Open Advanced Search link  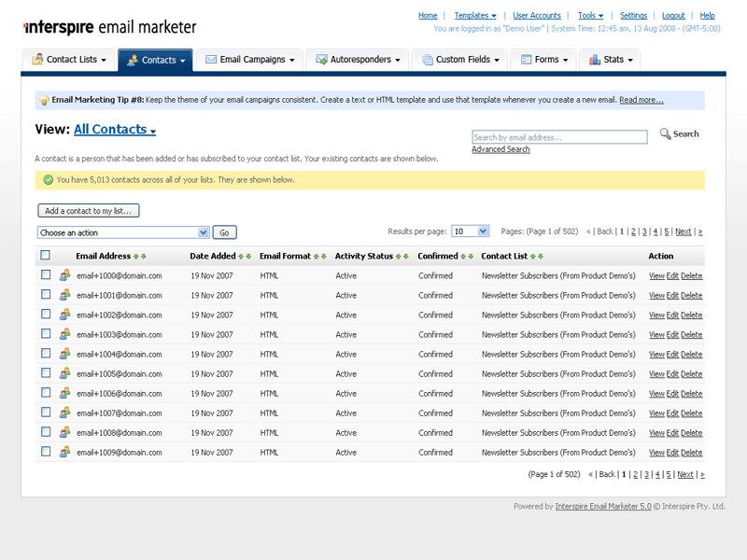tap(502, 147)
